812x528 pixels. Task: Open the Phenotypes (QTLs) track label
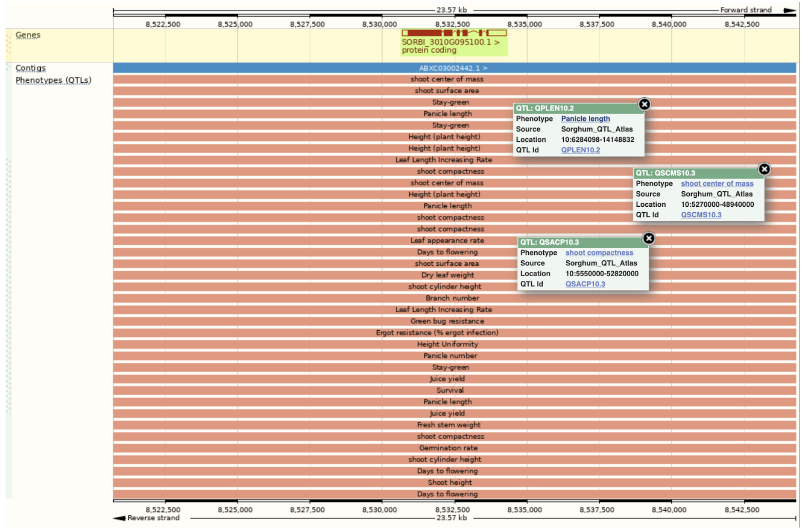tap(54, 80)
